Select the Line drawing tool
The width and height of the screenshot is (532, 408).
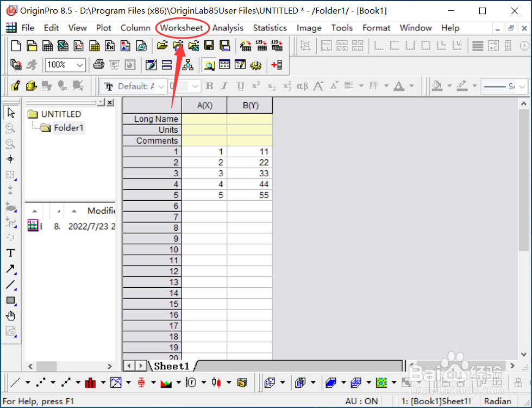point(10,285)
